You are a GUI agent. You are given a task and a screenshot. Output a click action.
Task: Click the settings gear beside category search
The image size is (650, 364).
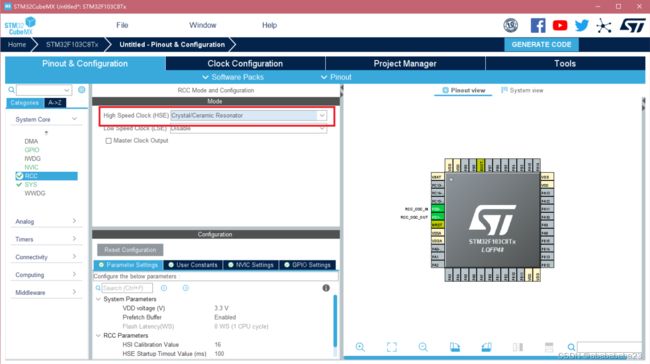point(82,90)
